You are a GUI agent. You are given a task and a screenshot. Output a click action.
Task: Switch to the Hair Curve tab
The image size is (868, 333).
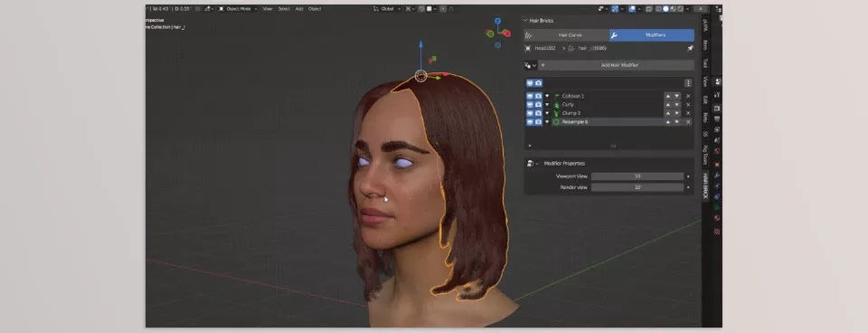click(566, 35)
